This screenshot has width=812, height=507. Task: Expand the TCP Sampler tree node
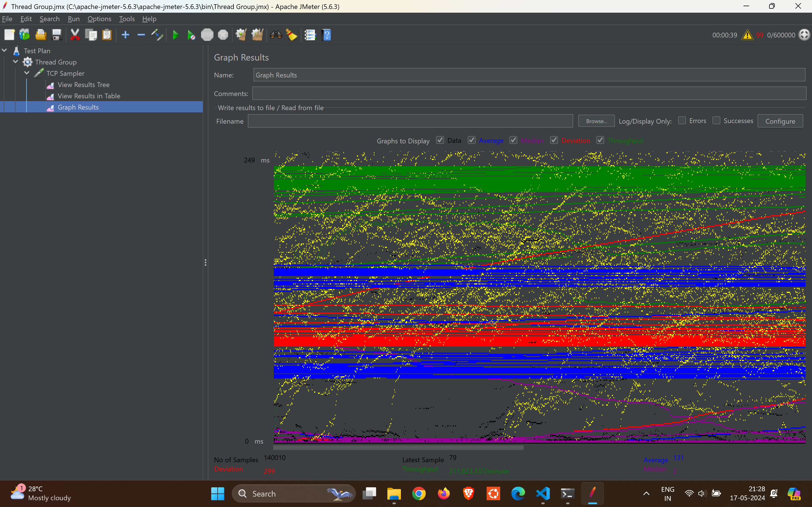pyautogui.click(x=27, y=73)
